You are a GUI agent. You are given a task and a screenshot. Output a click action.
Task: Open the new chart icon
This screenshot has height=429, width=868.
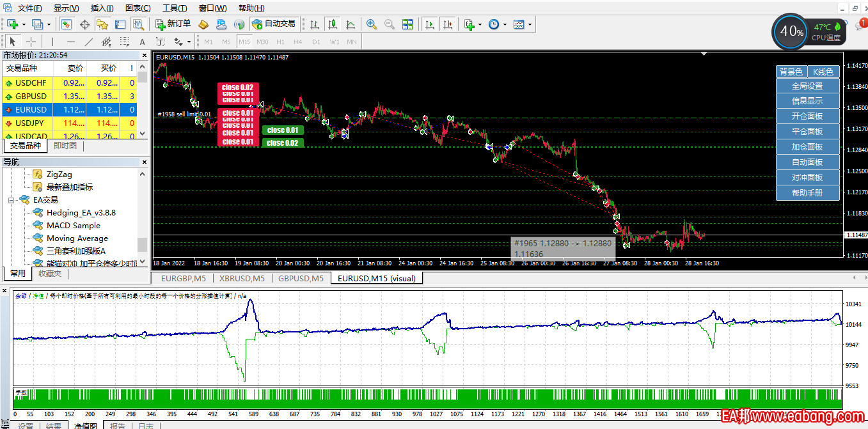click(12, 24)
